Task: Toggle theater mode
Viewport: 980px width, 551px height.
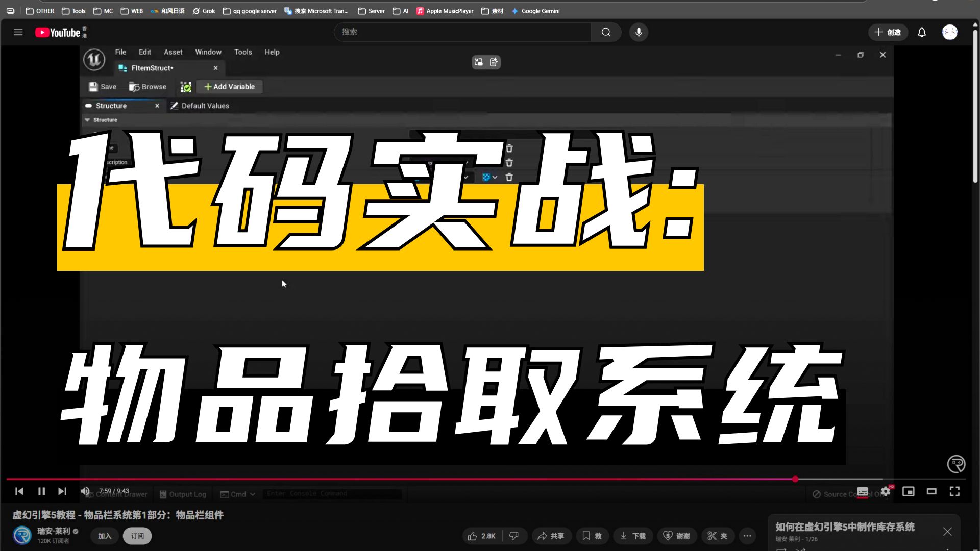Action: coord(932,491)
